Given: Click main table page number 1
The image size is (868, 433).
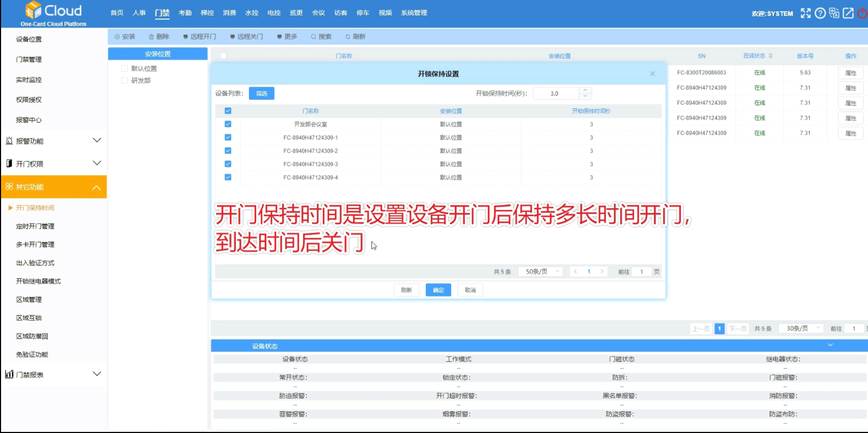Looking at the screenshot, I should [x=719, y=328].
